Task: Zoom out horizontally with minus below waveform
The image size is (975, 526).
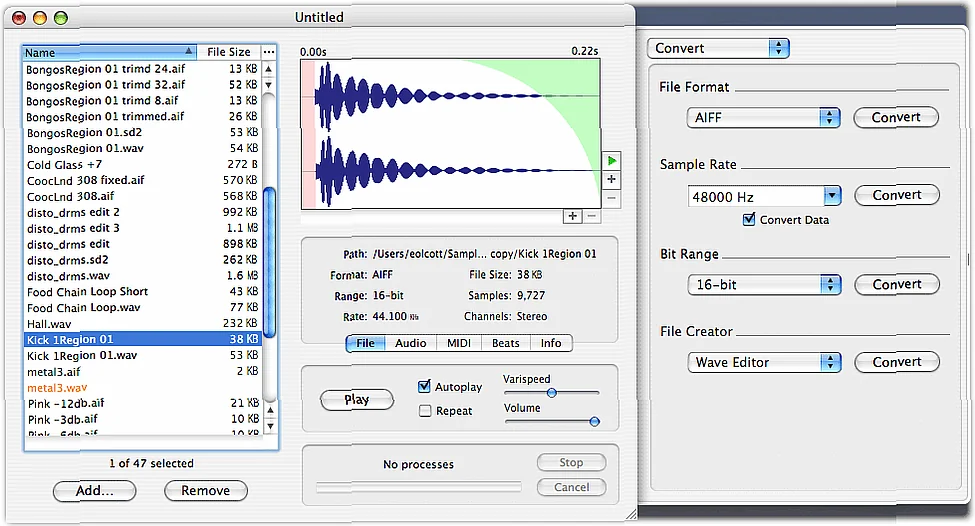Action: click(x=591, y=216)
